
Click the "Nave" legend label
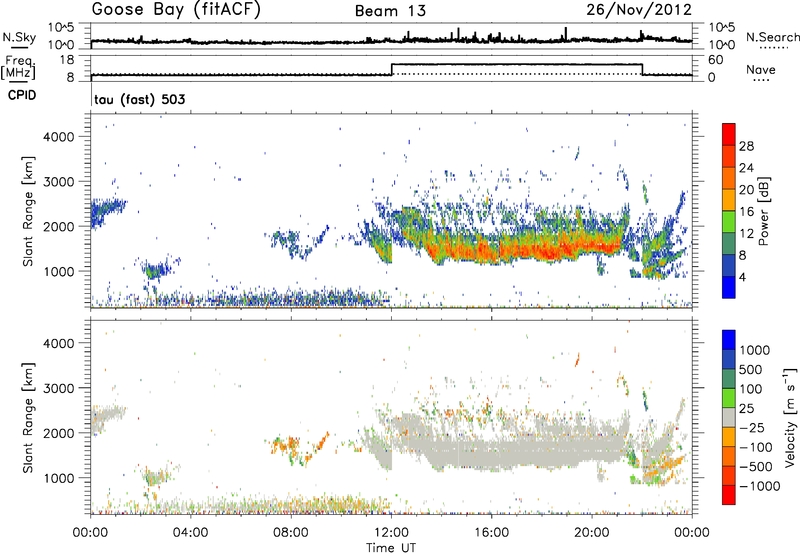pos(761,69)
